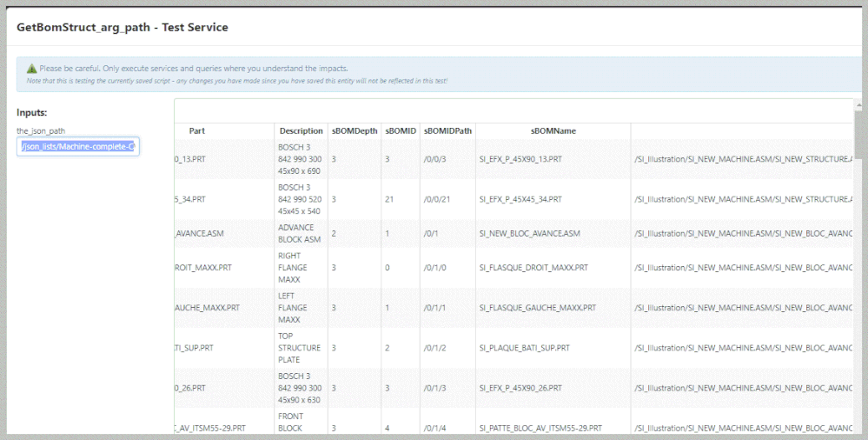Click the /0/1/2 path cell
Screen dimensions: 868x440
click(x=434, y=348)
